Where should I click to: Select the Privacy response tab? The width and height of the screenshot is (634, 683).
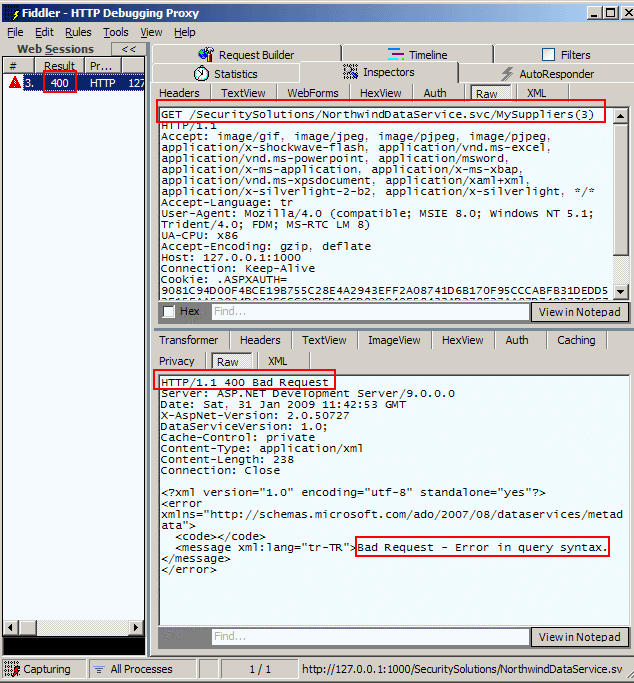pyautogui.click(x=177, y=361)
